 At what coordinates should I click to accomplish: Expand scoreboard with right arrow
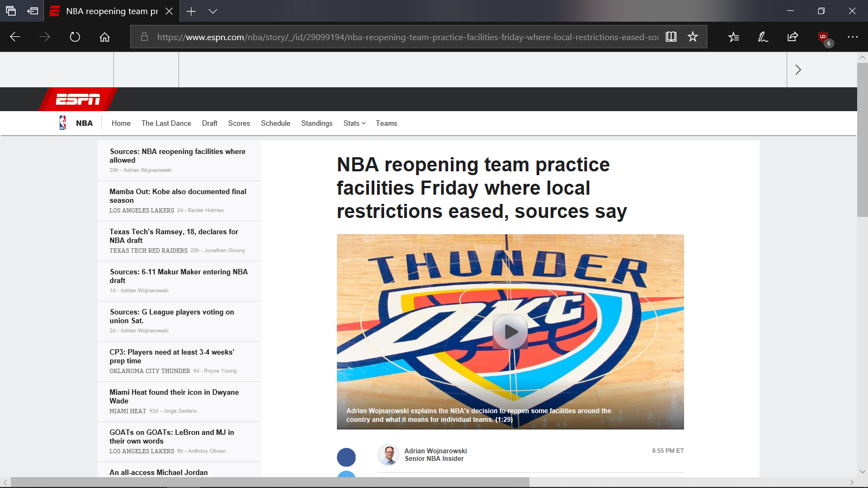tap(798, 69)
